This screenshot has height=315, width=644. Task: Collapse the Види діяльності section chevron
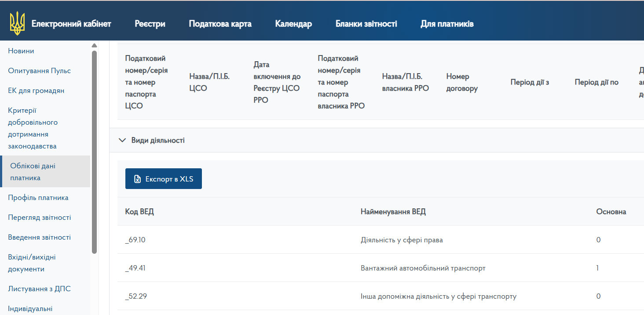tap(122, 141)
